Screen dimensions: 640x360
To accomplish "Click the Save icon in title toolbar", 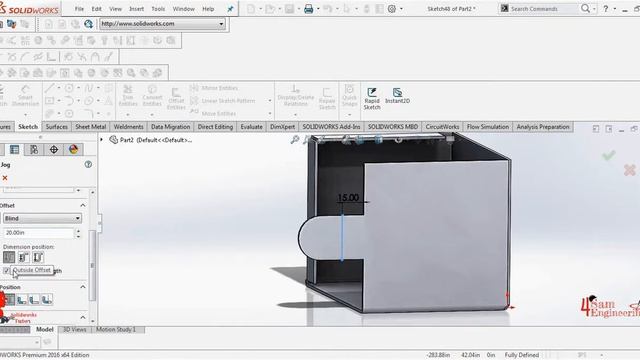I will coord(289,9).
